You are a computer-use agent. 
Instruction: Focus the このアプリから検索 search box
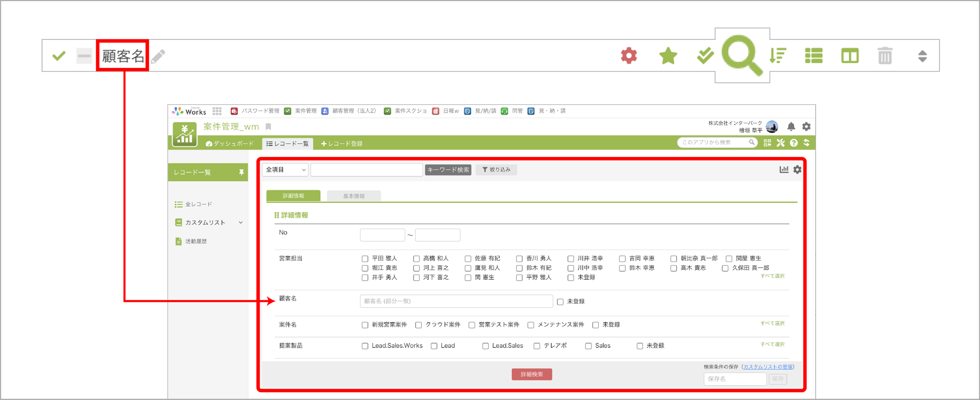tap(717, 142)
